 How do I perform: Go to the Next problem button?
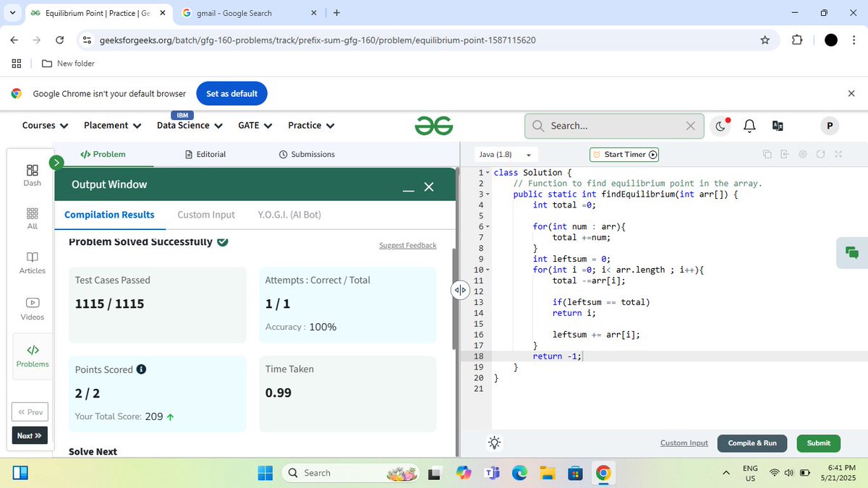tap(30, 436)
